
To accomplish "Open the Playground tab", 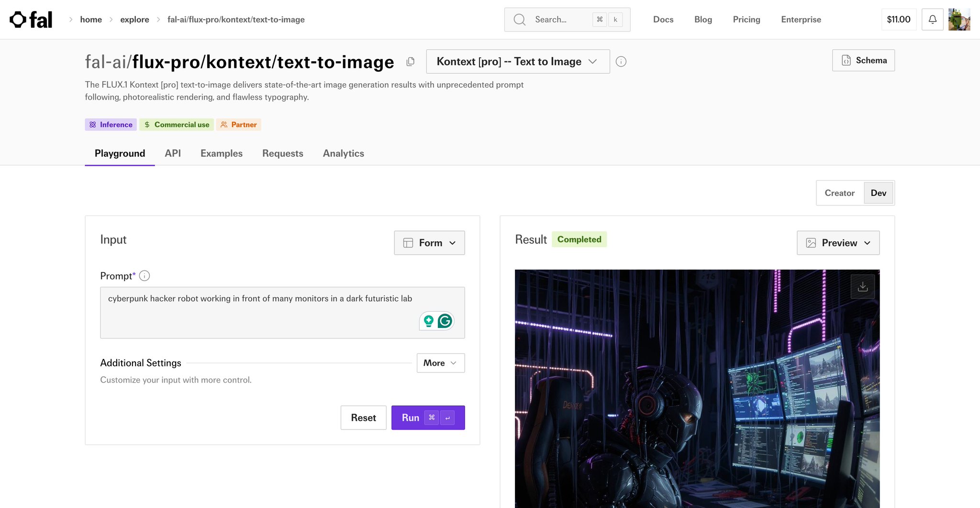I will (120, 153).
